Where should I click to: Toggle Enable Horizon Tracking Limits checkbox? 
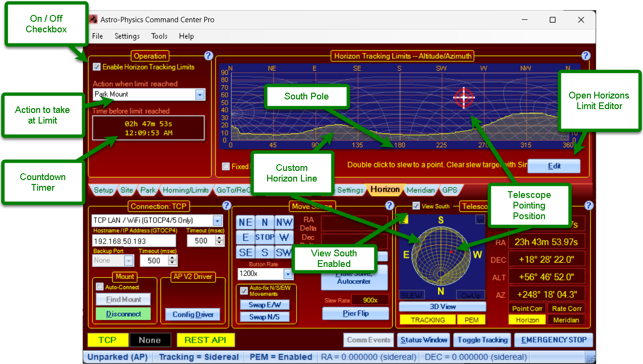97,67
